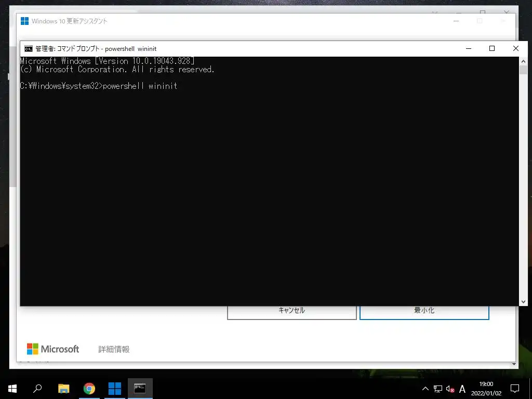
Task: Minimize the Windows 10 更新アシスタント window
Action: pos(456,21)
